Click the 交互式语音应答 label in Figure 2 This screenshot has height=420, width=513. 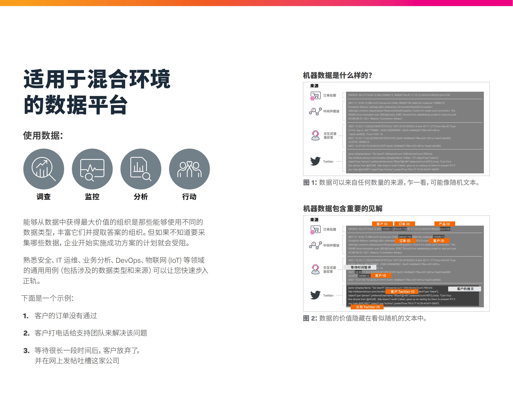click(x=330, y=269)
